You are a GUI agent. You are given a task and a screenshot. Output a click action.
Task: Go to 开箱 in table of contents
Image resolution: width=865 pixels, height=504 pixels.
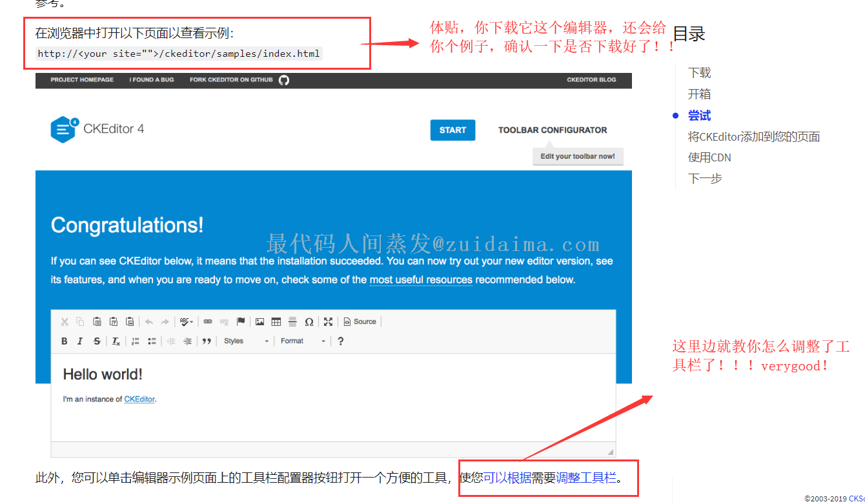click(699, 94)
